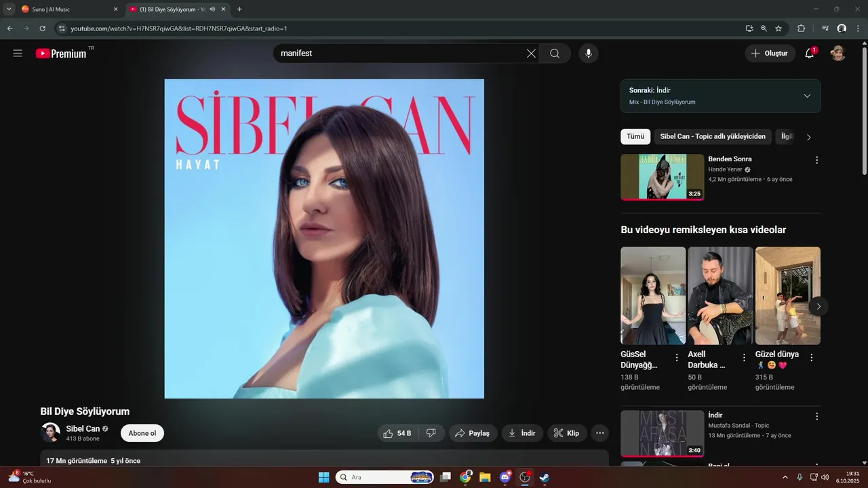
Task: Click the Windows taskbar search box
Action: click(385, 477)
